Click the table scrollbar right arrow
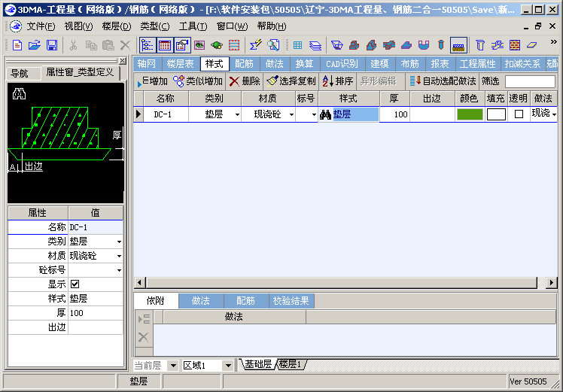 tap(552, 283)
